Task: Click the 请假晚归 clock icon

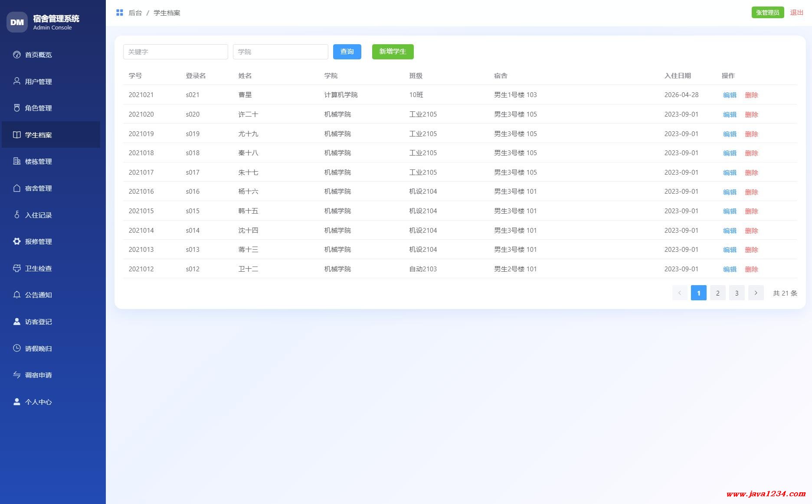Action: click(x=17, y=348)
